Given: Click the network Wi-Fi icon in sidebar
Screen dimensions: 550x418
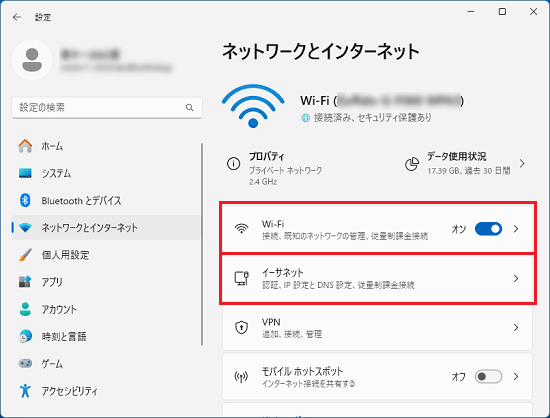Looking at the screenshot, I should coord(25,228).
